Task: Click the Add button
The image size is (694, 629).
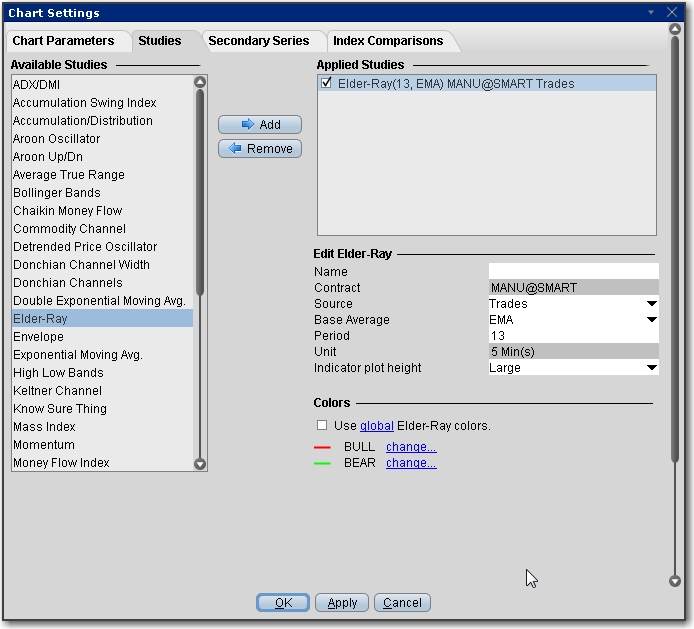Action: tap(260, 125)
